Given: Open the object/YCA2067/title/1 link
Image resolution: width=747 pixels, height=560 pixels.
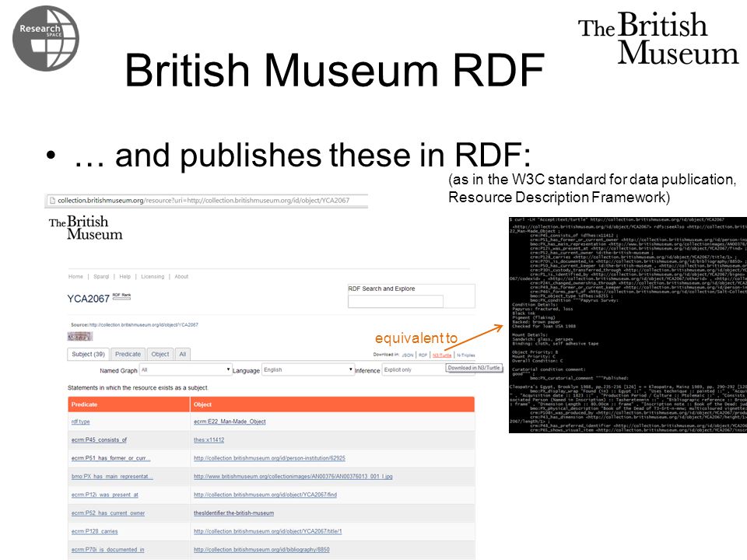Looking at the screenshot, I should pos(268,531).
